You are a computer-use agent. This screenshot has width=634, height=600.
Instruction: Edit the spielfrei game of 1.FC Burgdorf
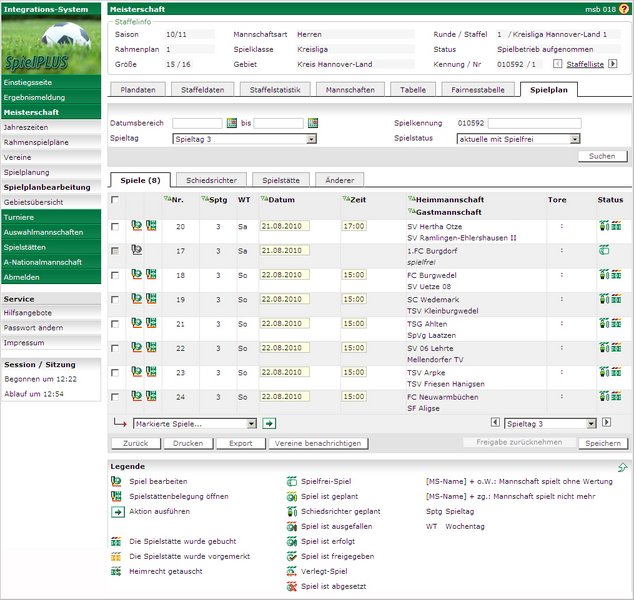point(136,250)
